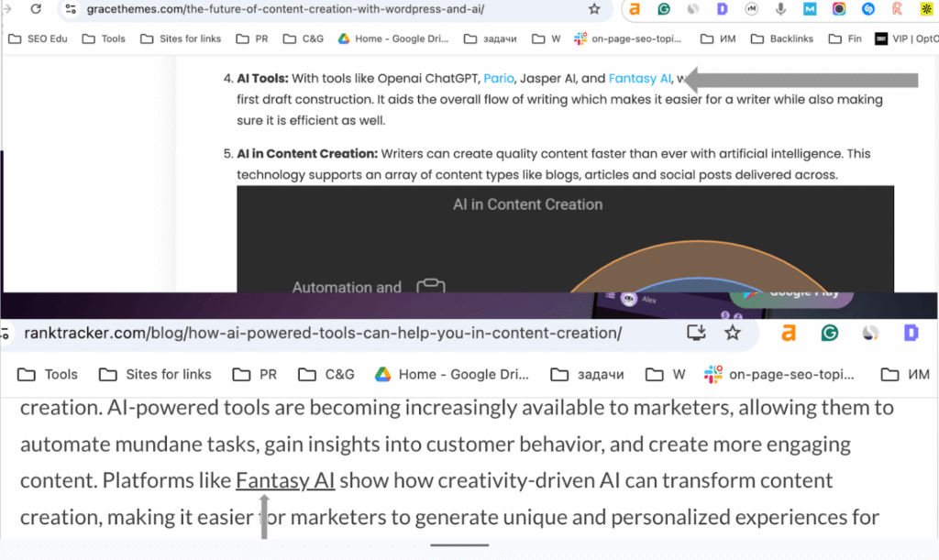939x560 pixels.
Task: Open the Fin bookmarks folder
Action: click(x=844, y=38)
